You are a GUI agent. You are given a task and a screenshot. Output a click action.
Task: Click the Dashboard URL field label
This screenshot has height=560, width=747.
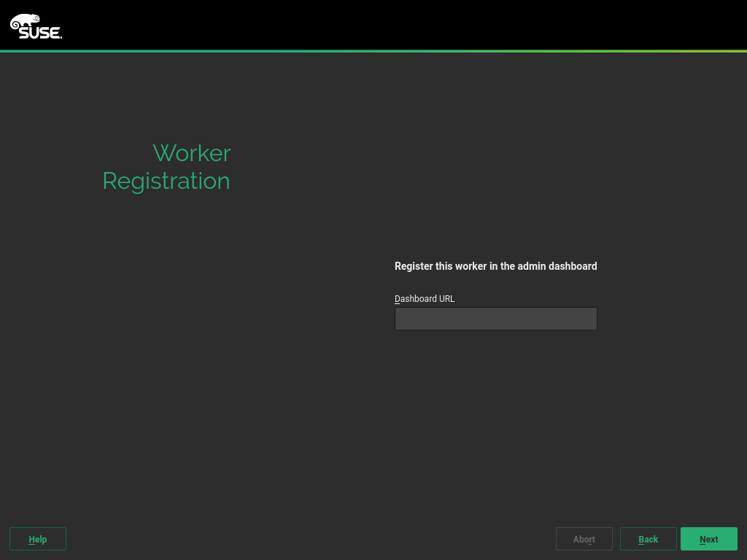click(425, 299)
